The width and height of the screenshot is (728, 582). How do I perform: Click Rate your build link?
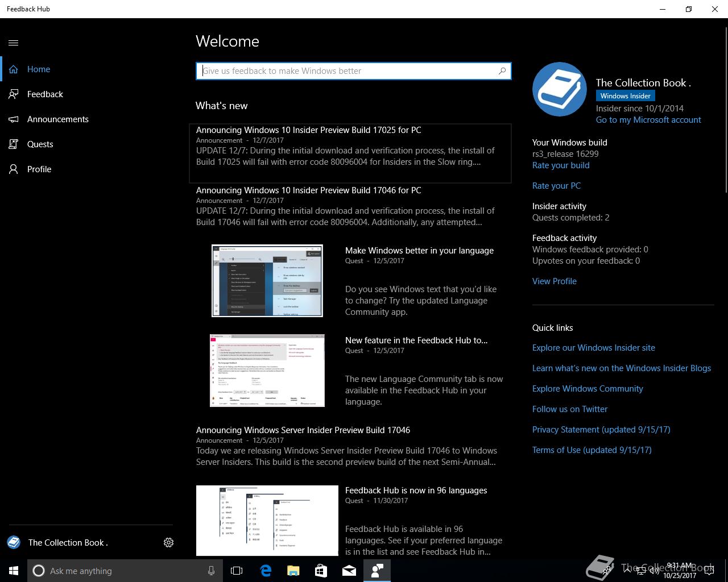pos(561,165)
